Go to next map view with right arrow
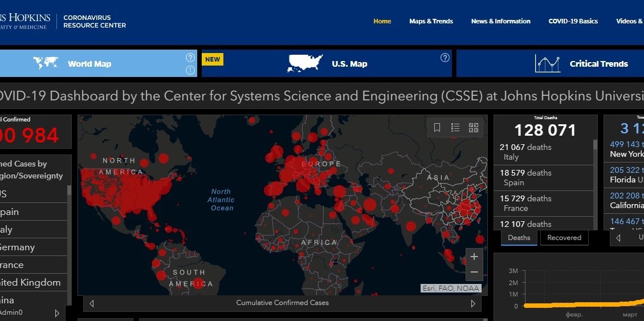This screenshot has height=321, width=644. point(472,303)
